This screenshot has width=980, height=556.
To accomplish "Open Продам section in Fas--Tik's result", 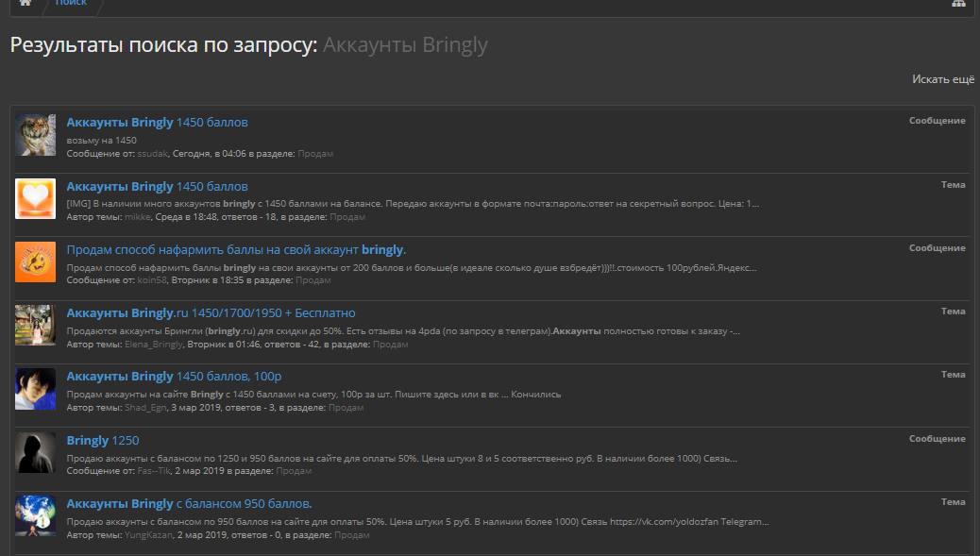I will [x=294, y=471].
